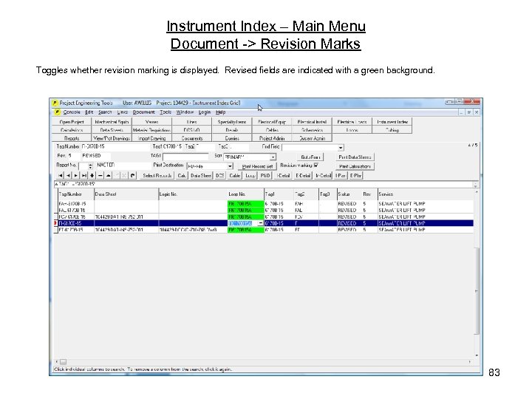This screenshot has height=399, width=532.
Task: Open the Specialty Items module
Action: click(232, 122)
